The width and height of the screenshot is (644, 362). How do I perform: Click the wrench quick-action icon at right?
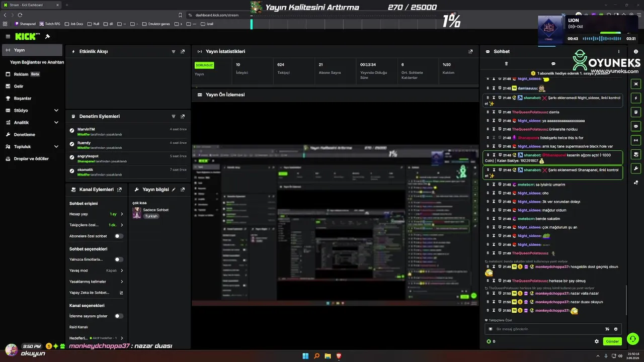click(636, 168)
